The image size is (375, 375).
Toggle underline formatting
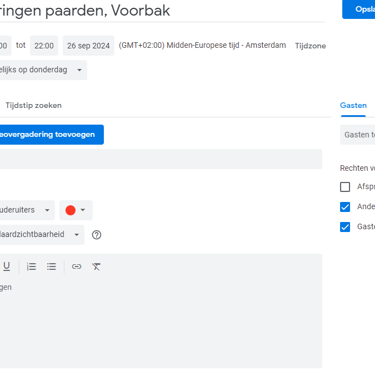[6, 267]
